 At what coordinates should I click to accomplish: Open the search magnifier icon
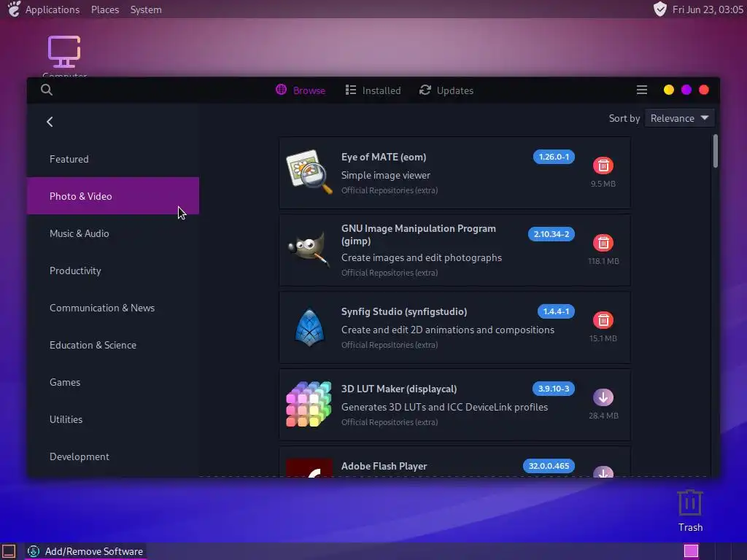(46, 90)
